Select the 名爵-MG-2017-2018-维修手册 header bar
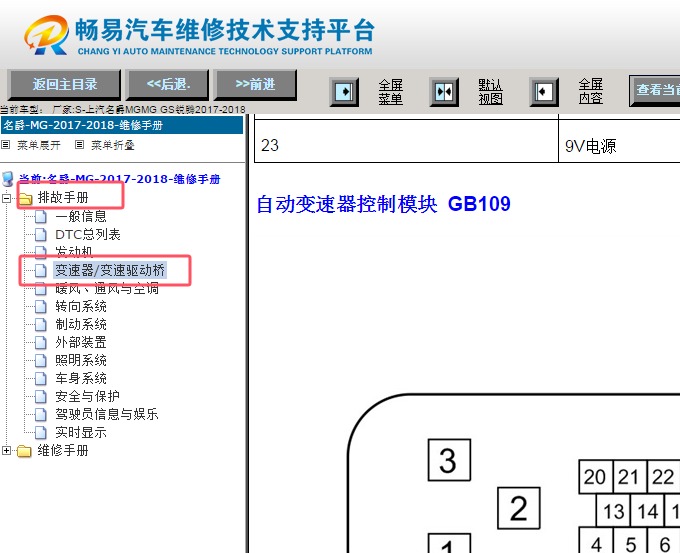 coord(121,125)
